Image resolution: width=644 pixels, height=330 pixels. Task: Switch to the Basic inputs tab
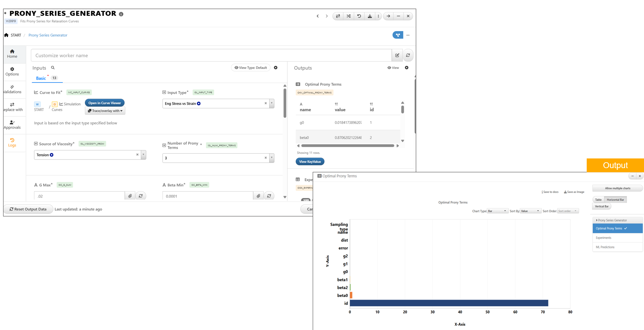click(x=41, y=78)
